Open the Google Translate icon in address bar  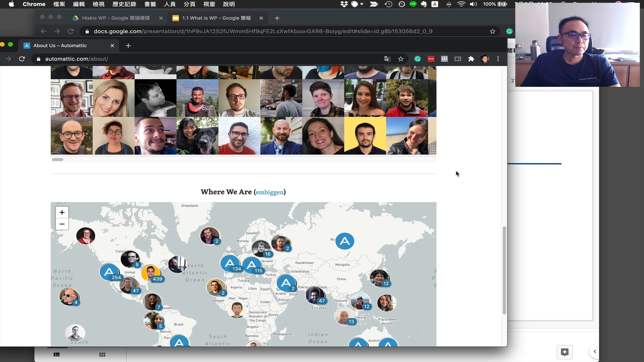(387, 59)
